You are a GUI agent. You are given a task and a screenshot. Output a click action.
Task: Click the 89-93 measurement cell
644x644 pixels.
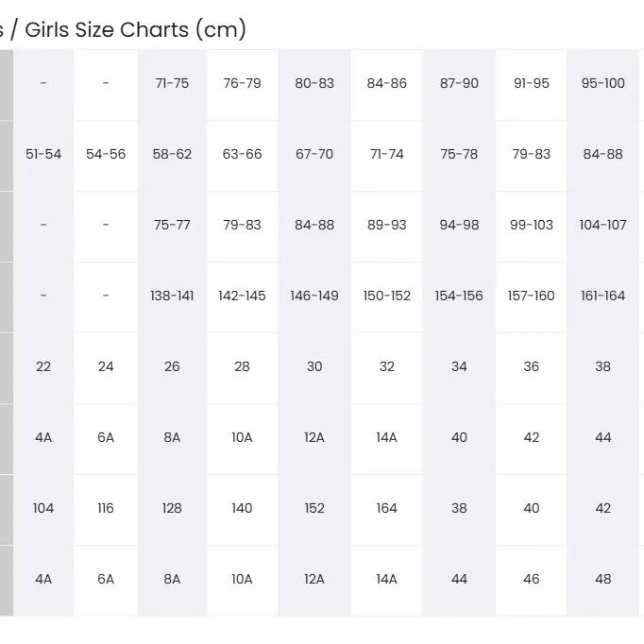[x=387, y=227]
